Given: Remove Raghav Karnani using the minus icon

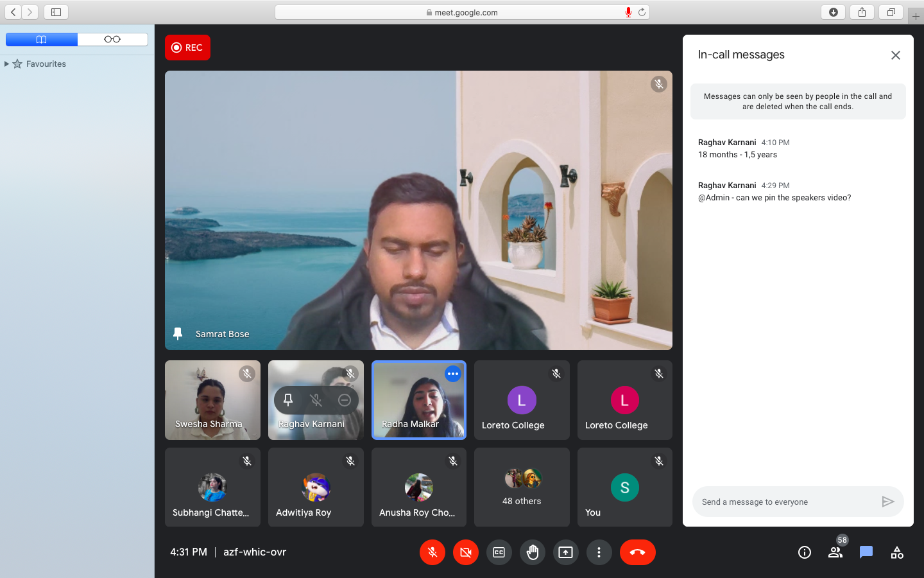Looking at the screenshot, I should pyautogui.click(x=345, y=400).
